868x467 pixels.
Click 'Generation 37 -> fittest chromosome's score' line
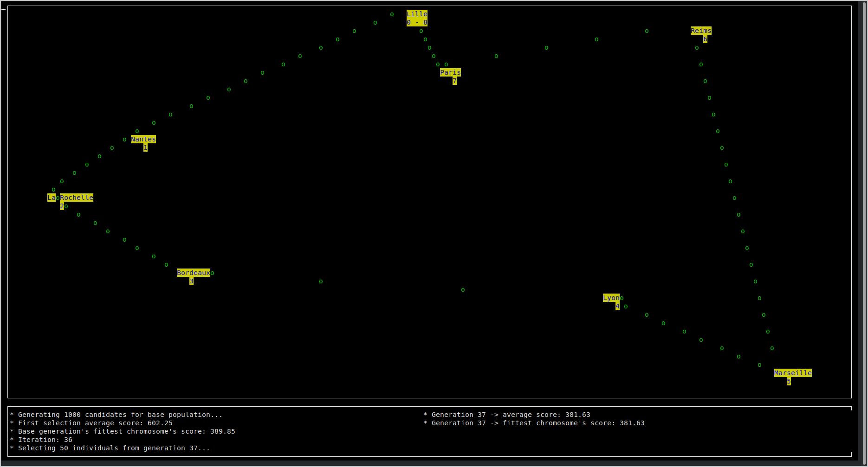(534, 423)
